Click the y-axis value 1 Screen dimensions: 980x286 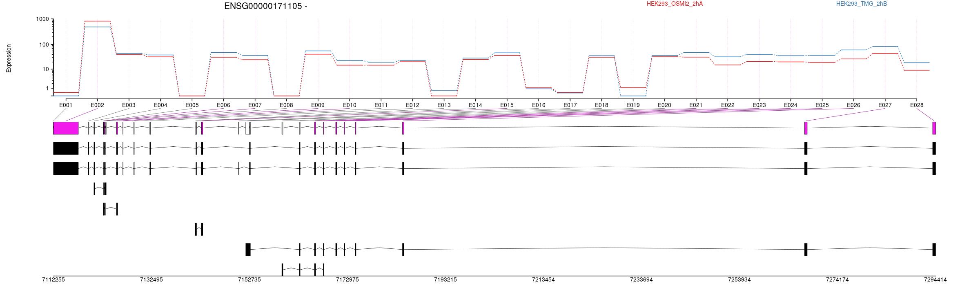click(47, 88)
